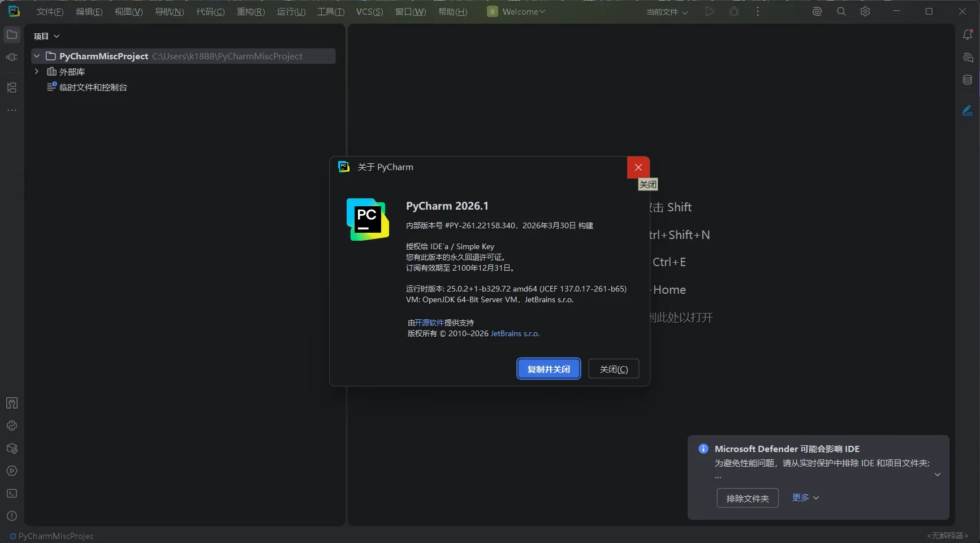The height and width of the screenshot is (543, 980).
Task: Open the Settings gear icon
Action: (x=865, y=11)
